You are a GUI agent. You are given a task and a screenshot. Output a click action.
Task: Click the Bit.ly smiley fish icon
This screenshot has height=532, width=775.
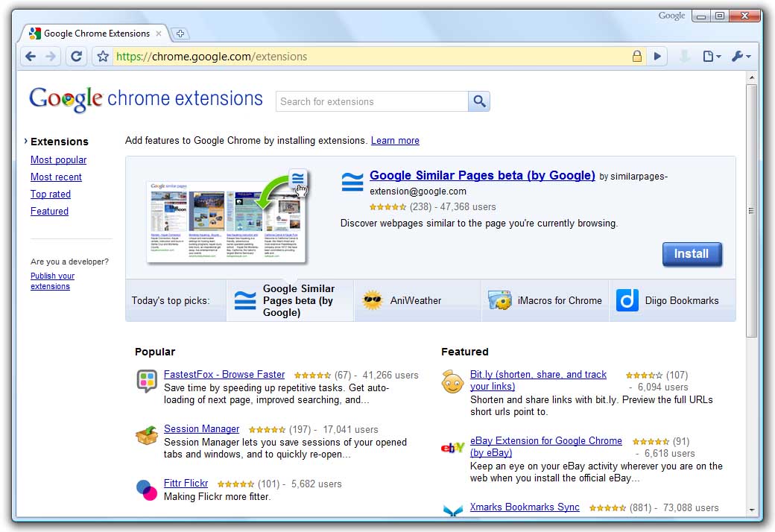click(452, 381)
